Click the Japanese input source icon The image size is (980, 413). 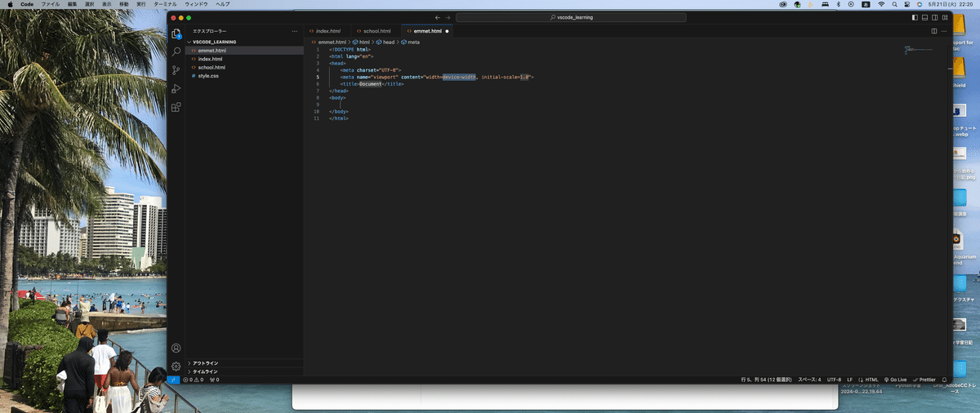(x=865, y=4)
